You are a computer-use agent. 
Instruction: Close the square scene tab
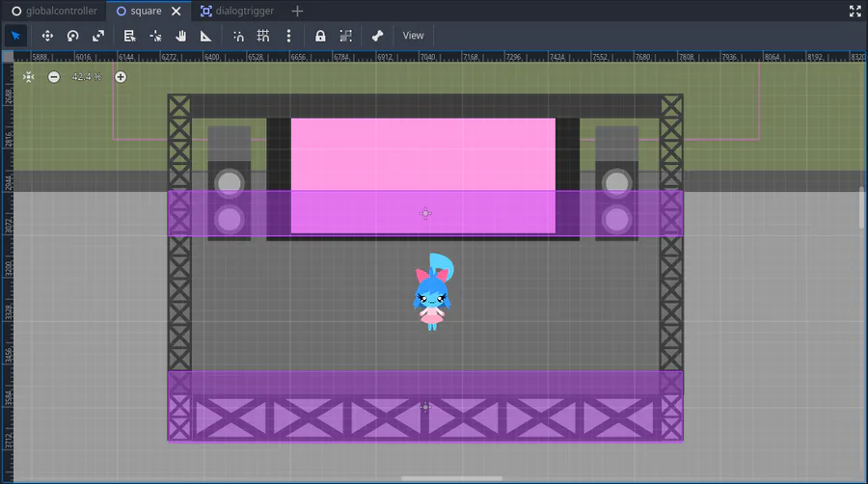click(x=176, y=11)
